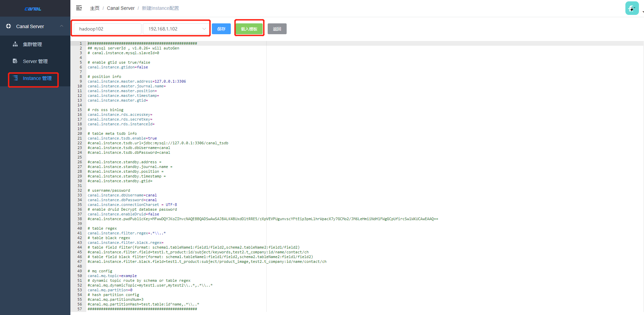Click line number 1 in gutter
Viewport: 644px width, 315px height.
(x=81, y=43)
